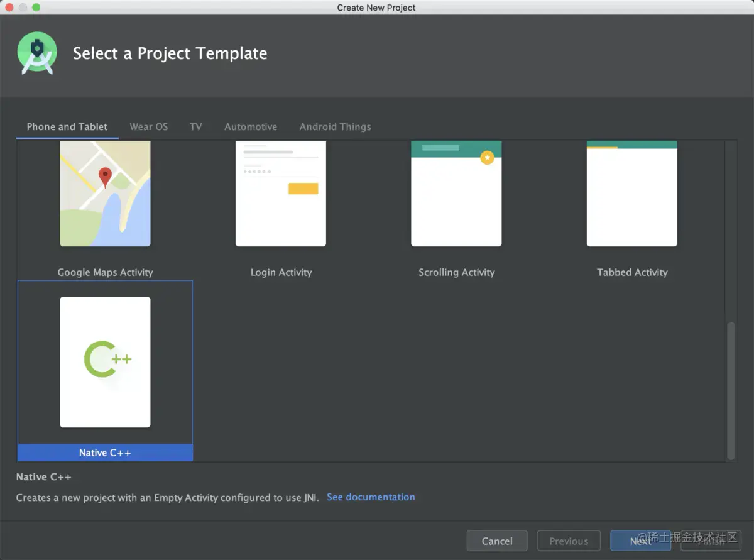Click the Android Studio logo icon

(x=37, y=53)
